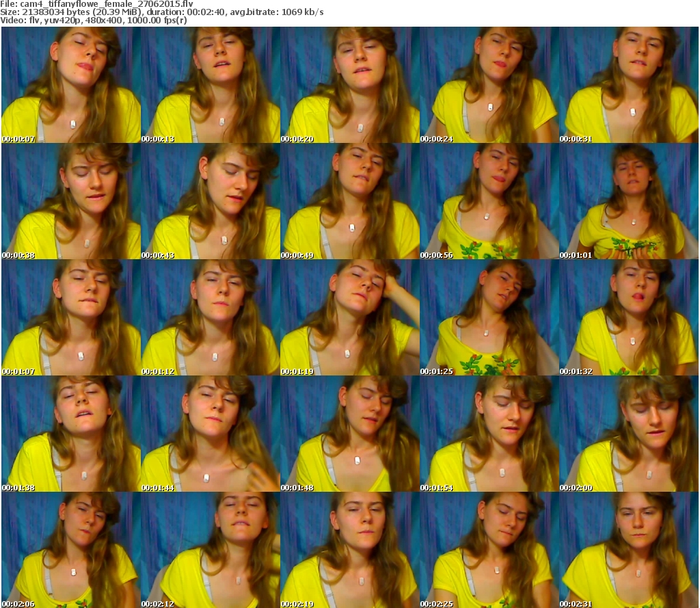
Task: Click the 'Video: flv, yuv420p' info line
Action: coord(94,20)
